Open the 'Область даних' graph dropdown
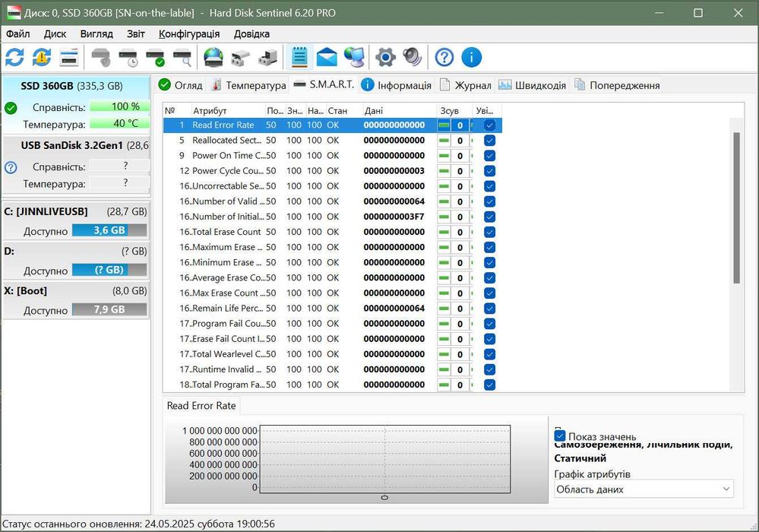 (644, 489)
